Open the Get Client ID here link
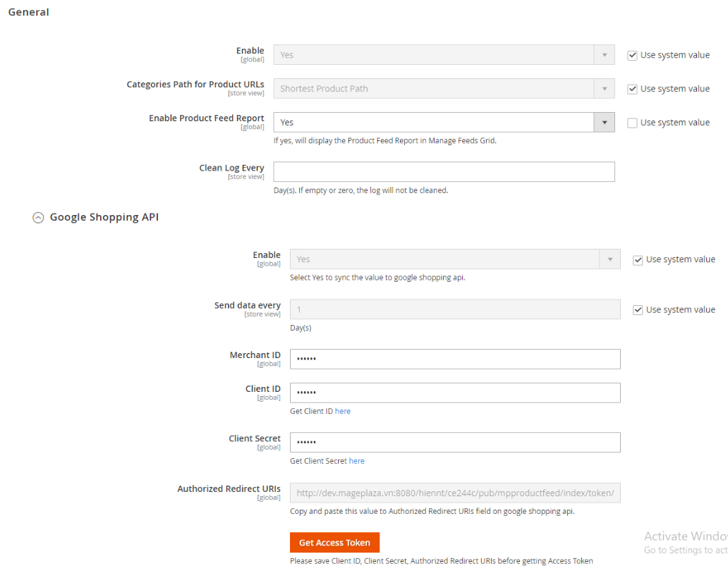Viewport: 728px width, 578px height. coord(342,412)
